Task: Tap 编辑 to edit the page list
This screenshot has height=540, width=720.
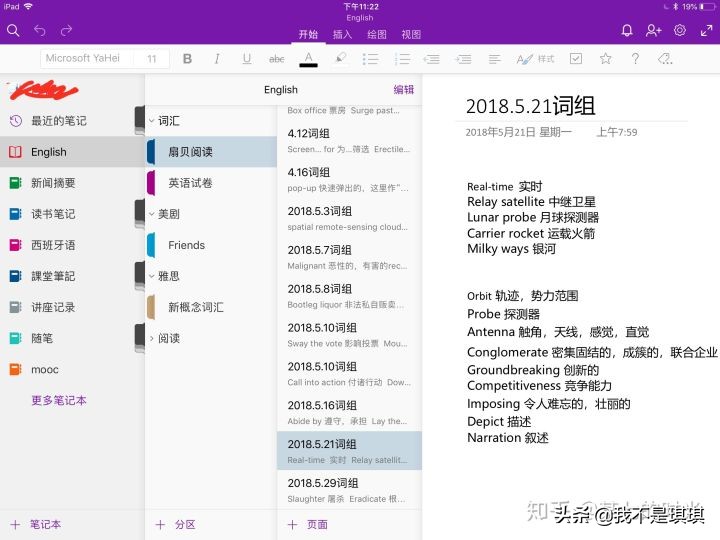Action: (404, 90)
